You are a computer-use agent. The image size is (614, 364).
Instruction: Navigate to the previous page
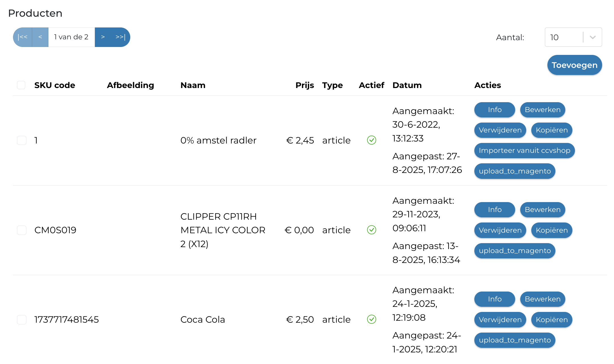pos(40,37)
